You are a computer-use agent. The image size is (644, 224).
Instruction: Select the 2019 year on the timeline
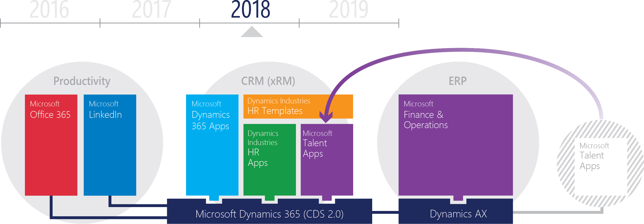[348, 10]
